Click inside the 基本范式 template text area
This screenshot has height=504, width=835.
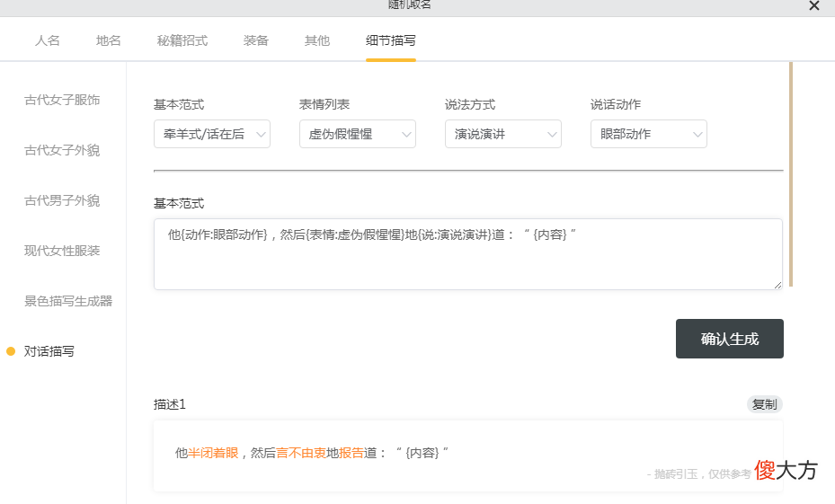468,254
